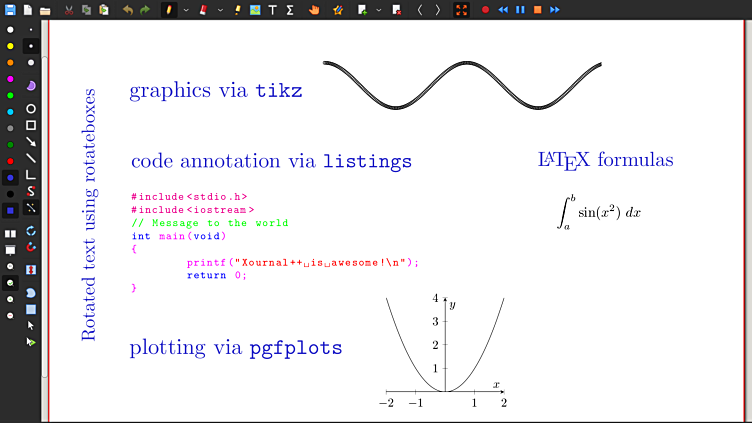Go to the previous page
The width and height of the screenshot is (752, 423).
[420, 10]
